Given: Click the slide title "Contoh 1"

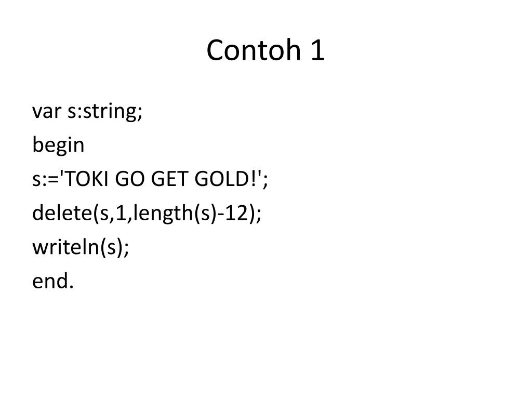Looking at the screenshot, I should (265, 50).
